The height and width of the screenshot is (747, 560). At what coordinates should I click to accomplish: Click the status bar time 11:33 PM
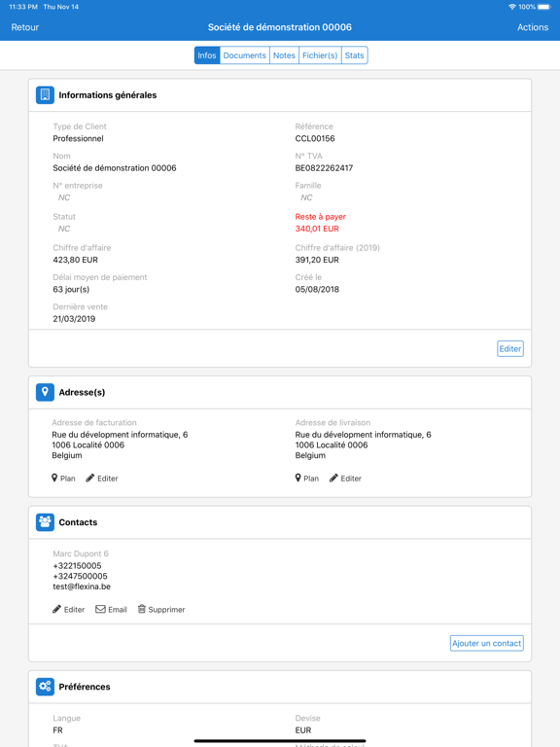(23, 7)
